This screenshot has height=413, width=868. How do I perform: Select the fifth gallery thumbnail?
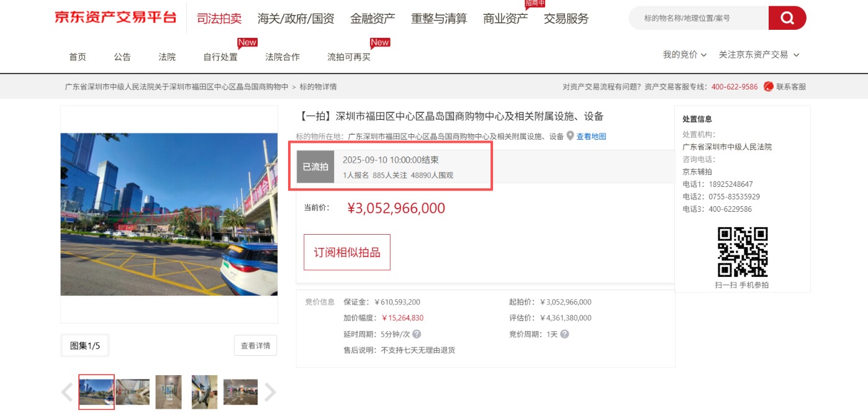(240, 392)
